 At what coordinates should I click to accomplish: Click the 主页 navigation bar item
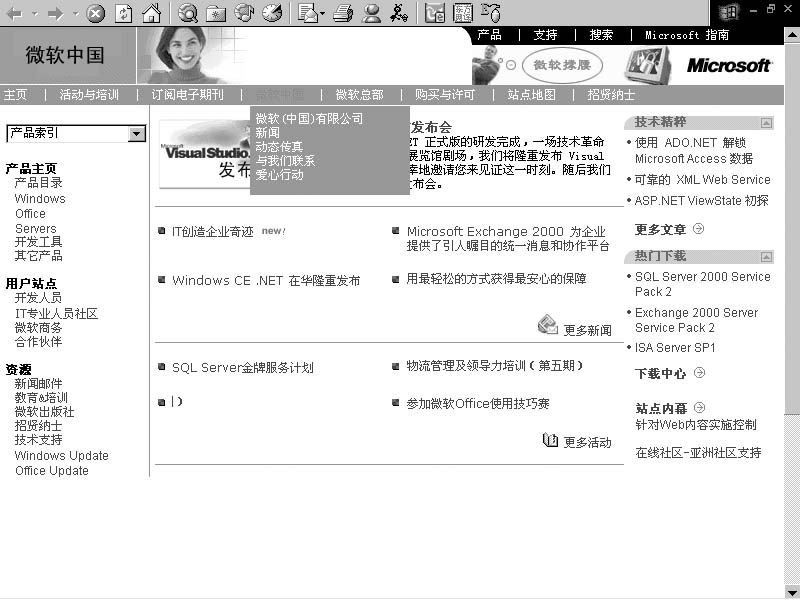(x=15, y=95)
